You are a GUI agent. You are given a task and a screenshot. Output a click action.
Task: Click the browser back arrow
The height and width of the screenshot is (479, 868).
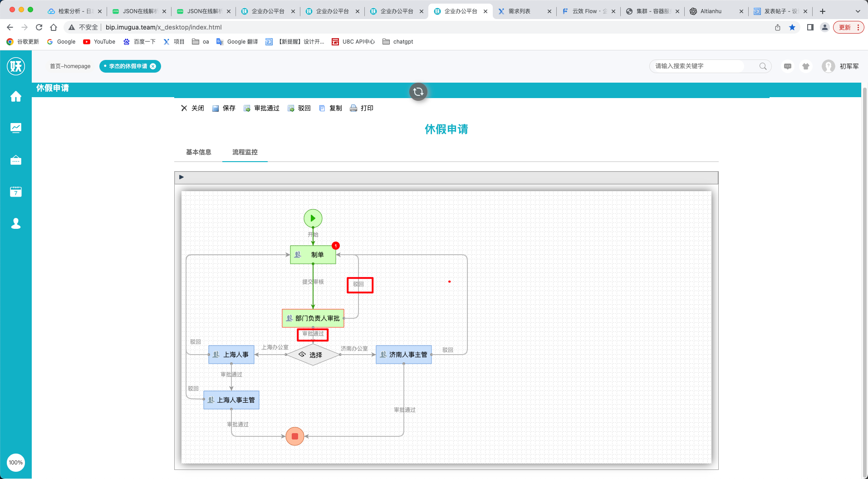[x=10, y=27]
